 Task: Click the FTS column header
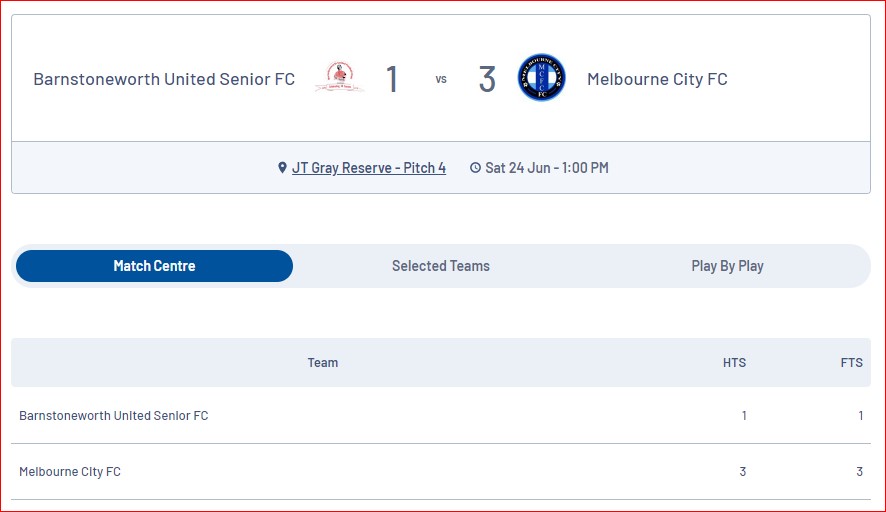click(852, 363)
